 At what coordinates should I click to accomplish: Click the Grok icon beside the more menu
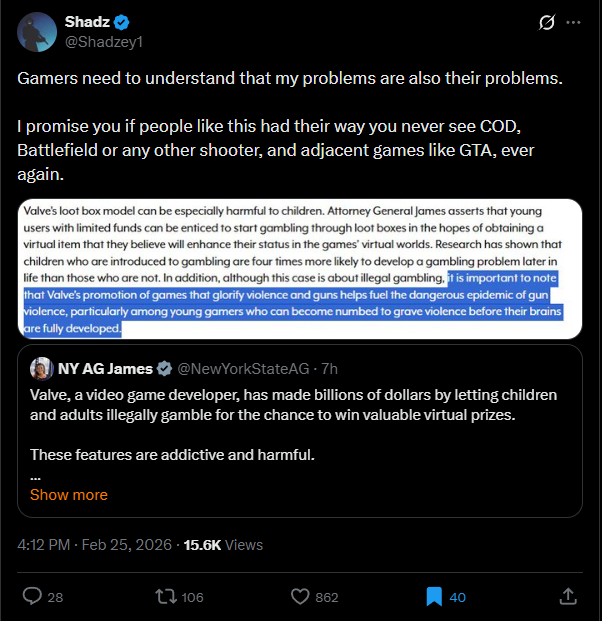click(x=546, y=22)
